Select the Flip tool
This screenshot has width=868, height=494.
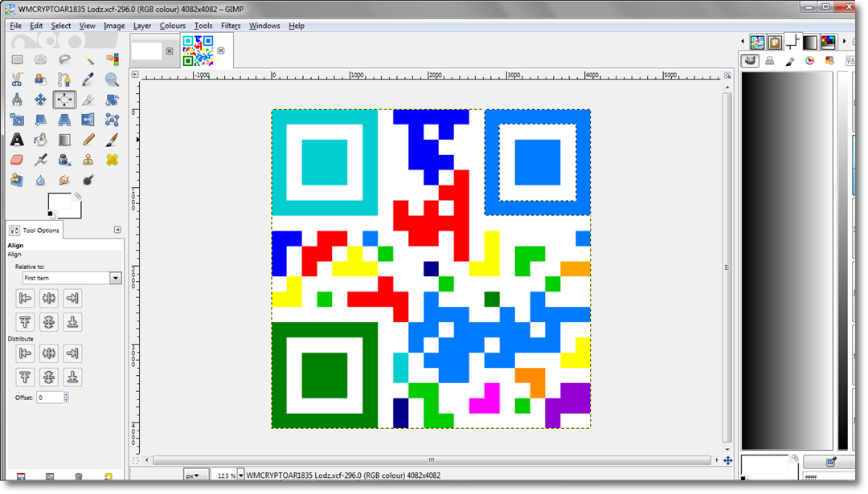(88, 120)
